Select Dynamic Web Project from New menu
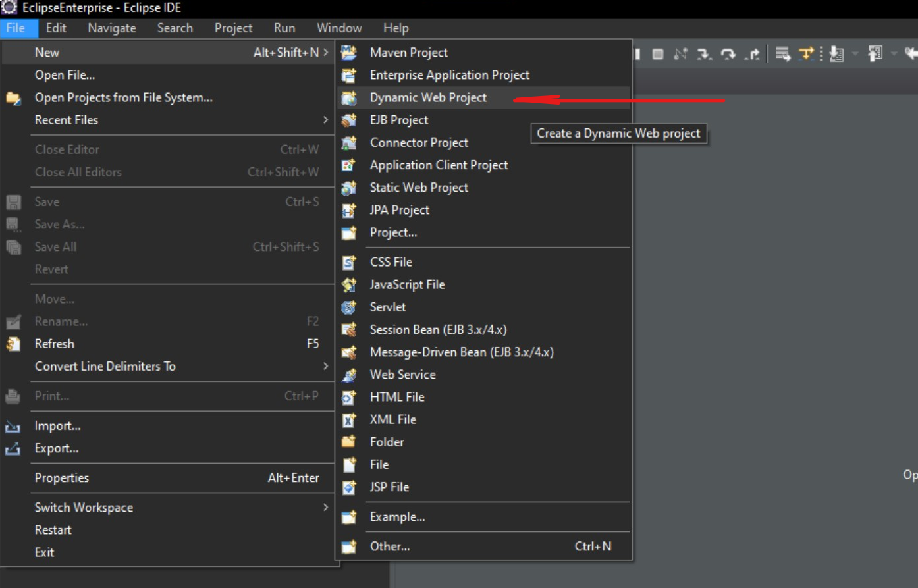This screenshot has height=588, width=918. (x=428, y=97)
